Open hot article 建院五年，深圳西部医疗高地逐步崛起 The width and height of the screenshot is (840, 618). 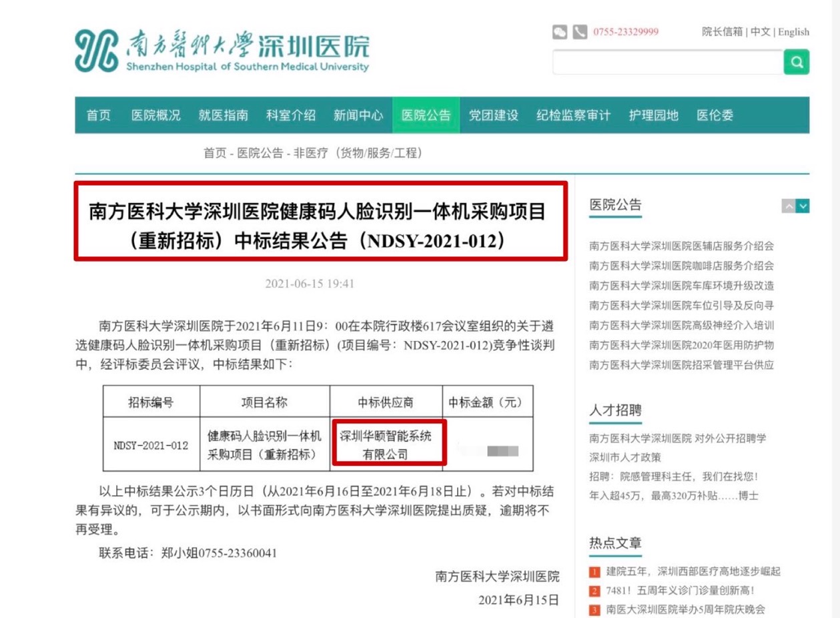click(693, 572)
